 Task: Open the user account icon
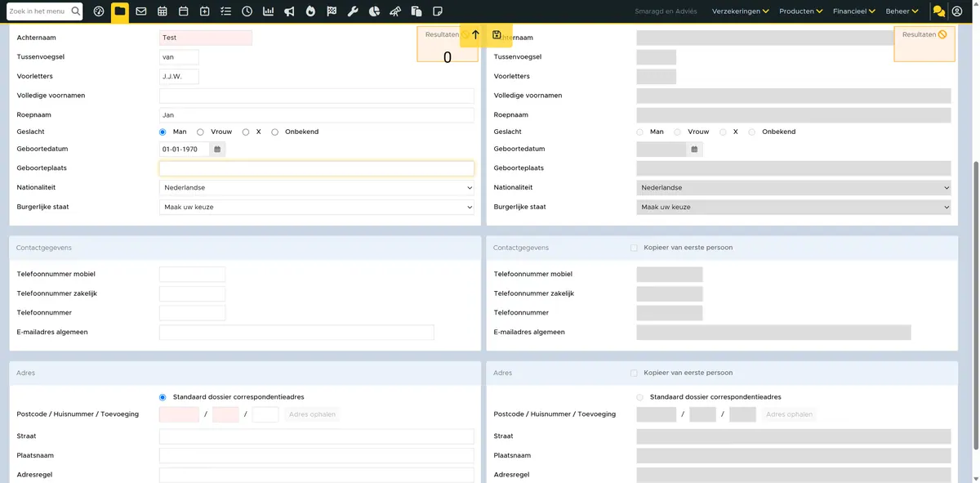click(958, 11)
